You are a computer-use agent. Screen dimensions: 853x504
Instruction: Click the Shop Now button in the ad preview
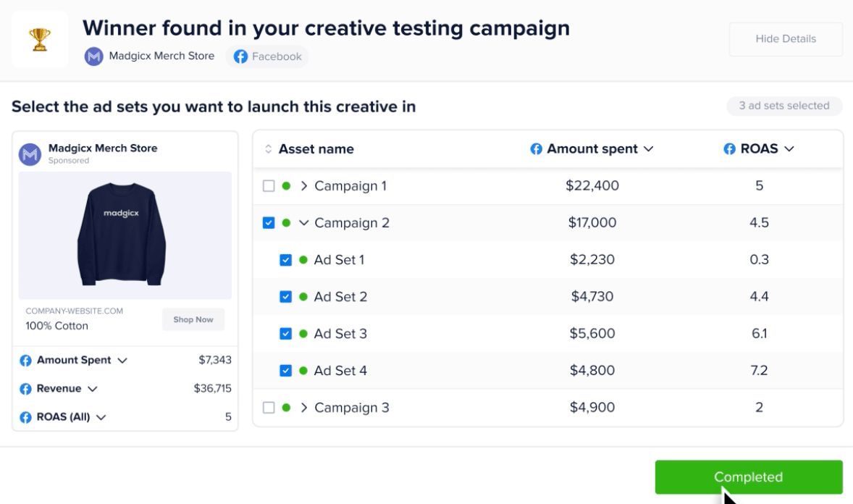(x=193, y=319)
